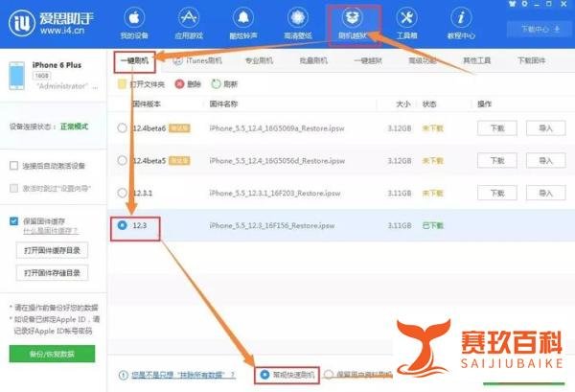575x392 pixels.
Task: Click the 已下载 status of firmware 12.3
Action: click(x=433, y=225)
